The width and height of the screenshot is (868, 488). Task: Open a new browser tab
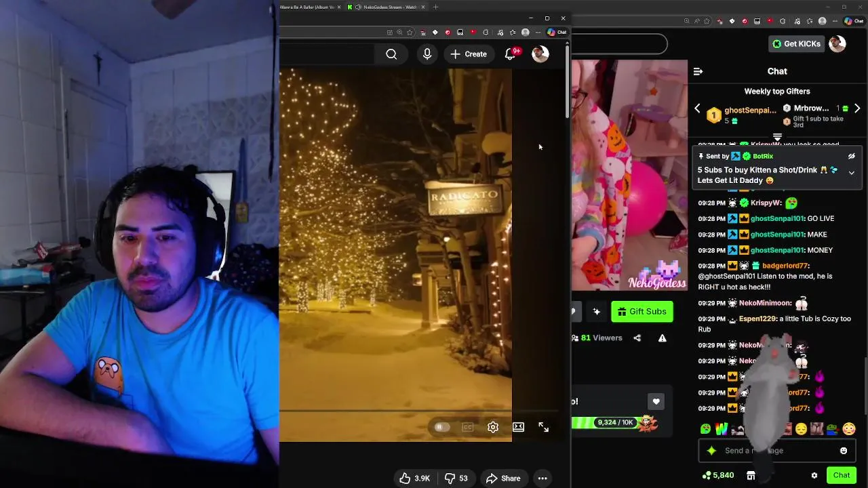(435, 7)
